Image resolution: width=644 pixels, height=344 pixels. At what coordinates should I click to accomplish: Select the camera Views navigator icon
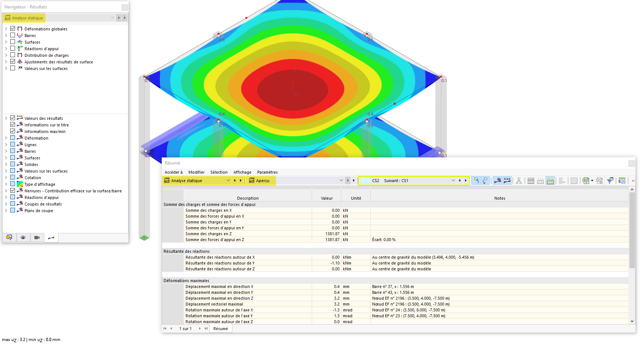click(x=37, y=237)
